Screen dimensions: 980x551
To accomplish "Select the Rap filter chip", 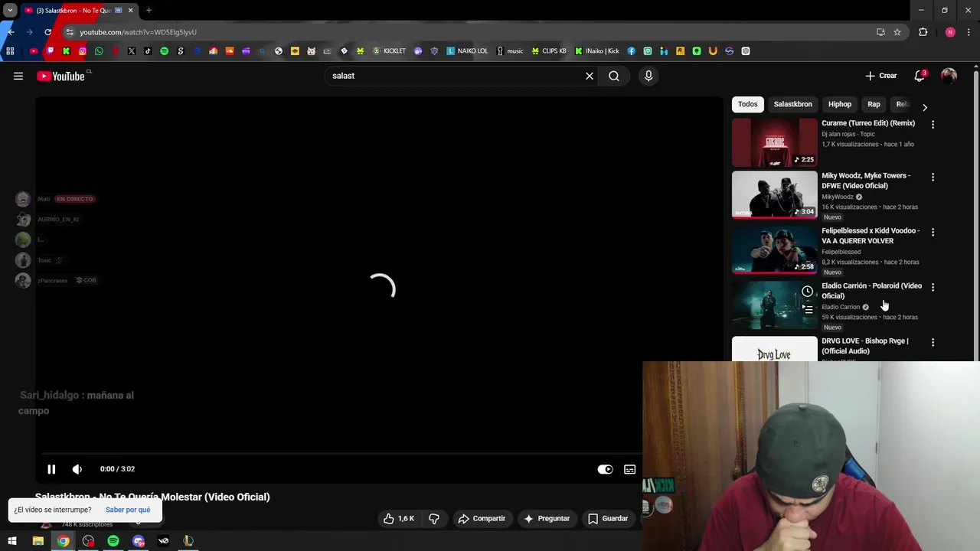I will tap(874, 104).
